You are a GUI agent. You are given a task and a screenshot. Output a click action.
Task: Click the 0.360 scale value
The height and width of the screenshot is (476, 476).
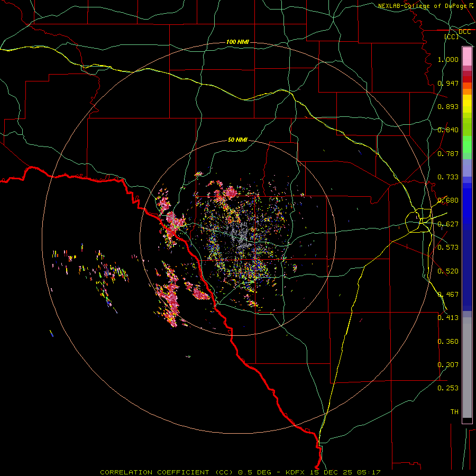448,342
